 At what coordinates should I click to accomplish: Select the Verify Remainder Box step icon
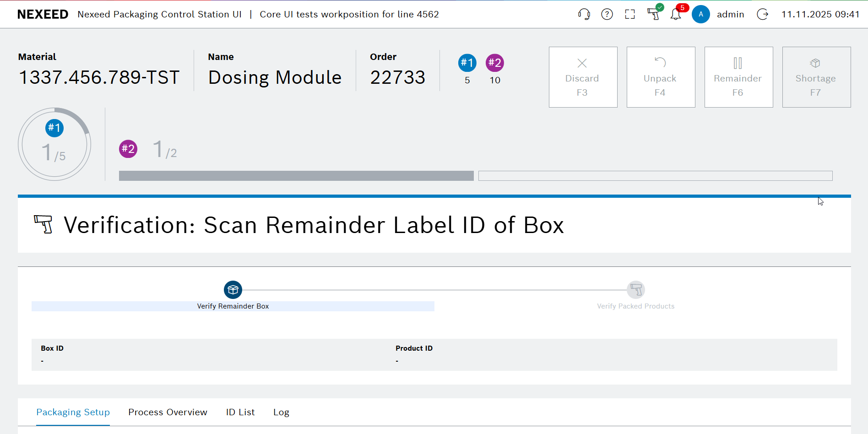point(233,290)
